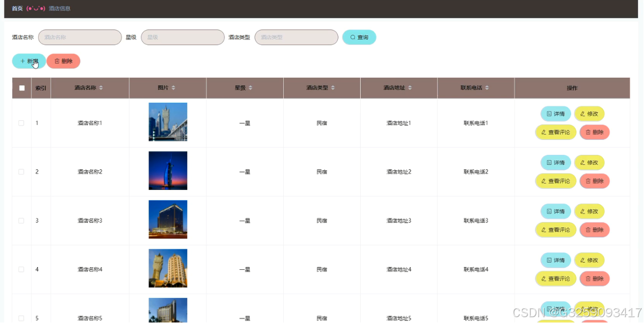Select the cell text 酒店名称2
This screenshot has height=323, width=644.
90,172
